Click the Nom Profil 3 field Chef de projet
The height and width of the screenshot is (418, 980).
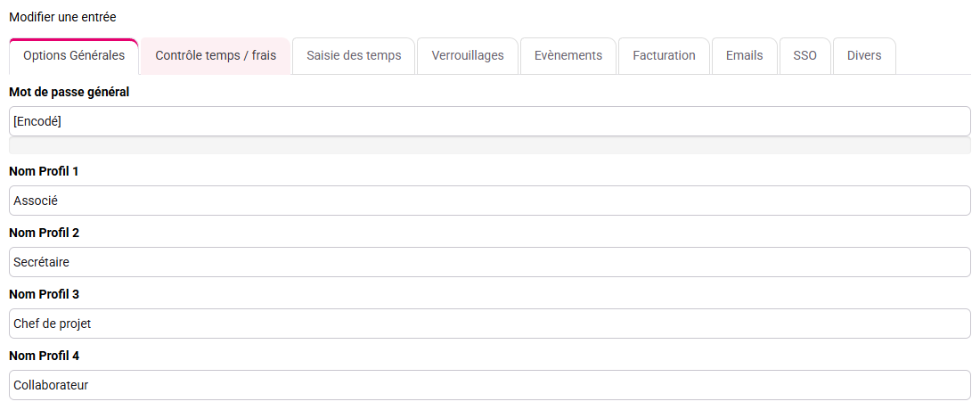[490, 324]
